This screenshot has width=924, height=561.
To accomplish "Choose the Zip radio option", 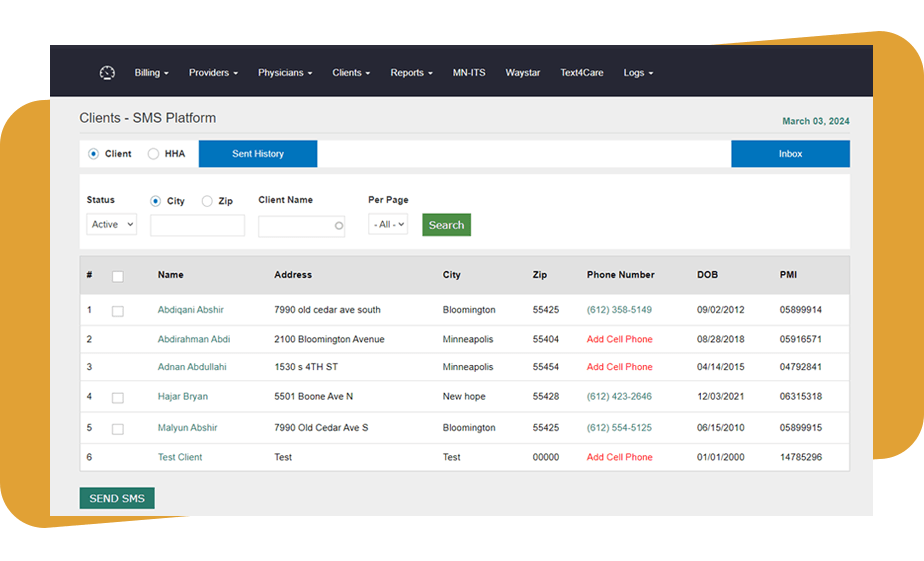I will coord(207,201).
